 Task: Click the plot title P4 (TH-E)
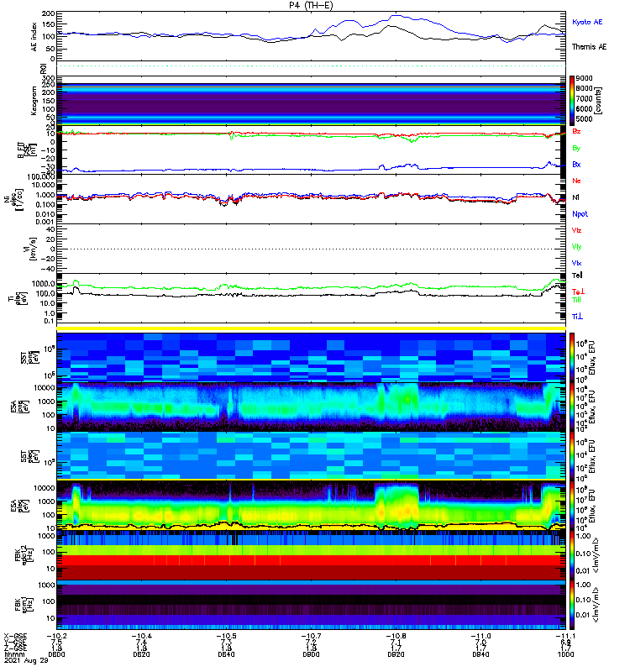(311, 5)
